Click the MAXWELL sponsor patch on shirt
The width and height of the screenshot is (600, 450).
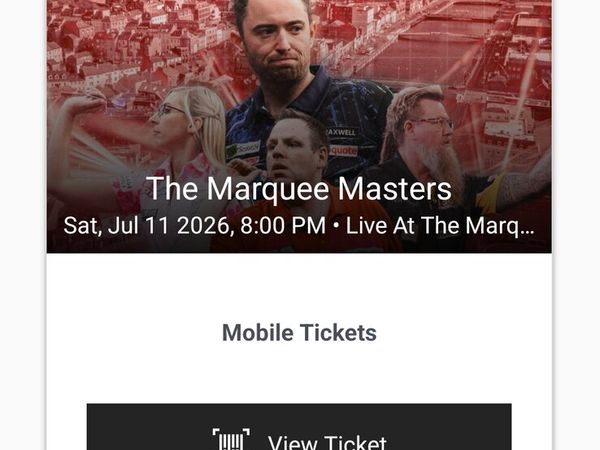[341, 132]
